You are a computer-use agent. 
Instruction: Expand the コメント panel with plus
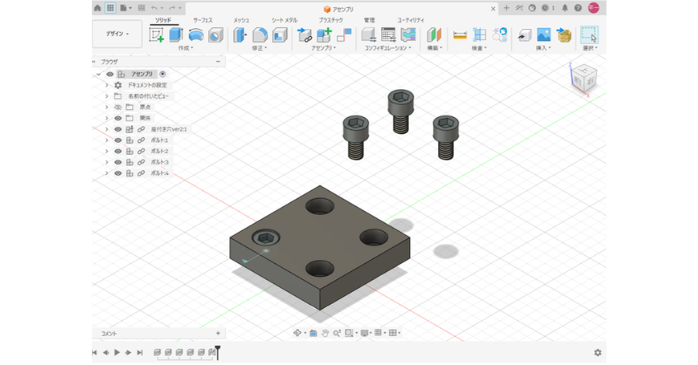[218, 333]
